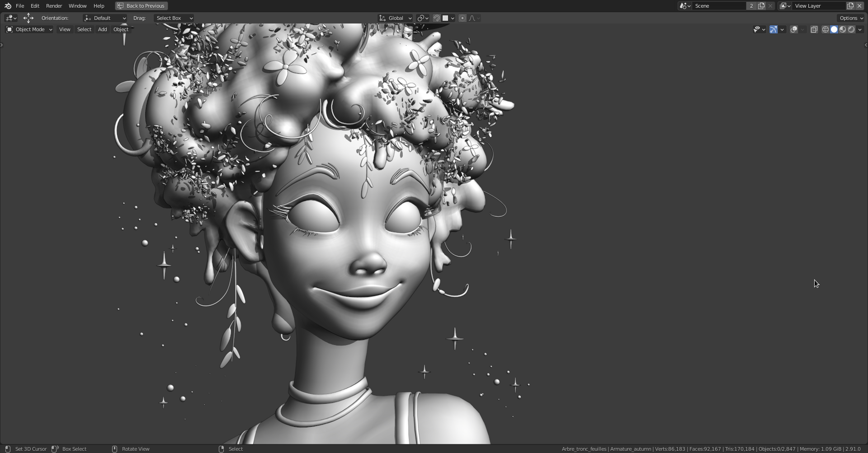
Task: Open the shading options dropdown arrow
Action: coord(860,29)
